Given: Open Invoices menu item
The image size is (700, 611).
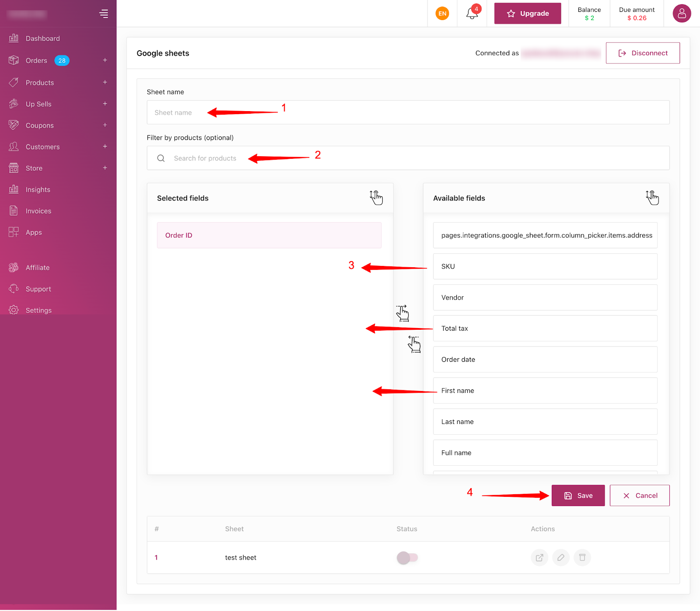Looking at the screenshot, I should [x=38, y=211].
